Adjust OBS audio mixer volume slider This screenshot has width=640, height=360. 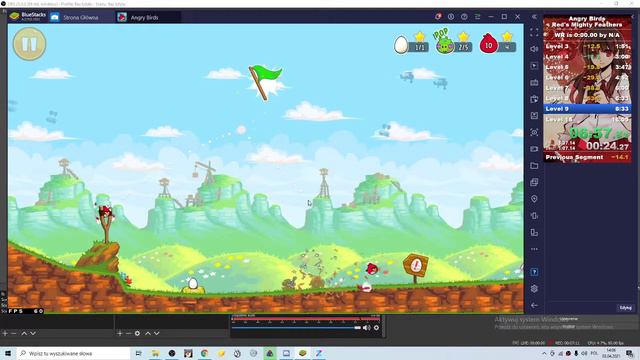point(296,328)
